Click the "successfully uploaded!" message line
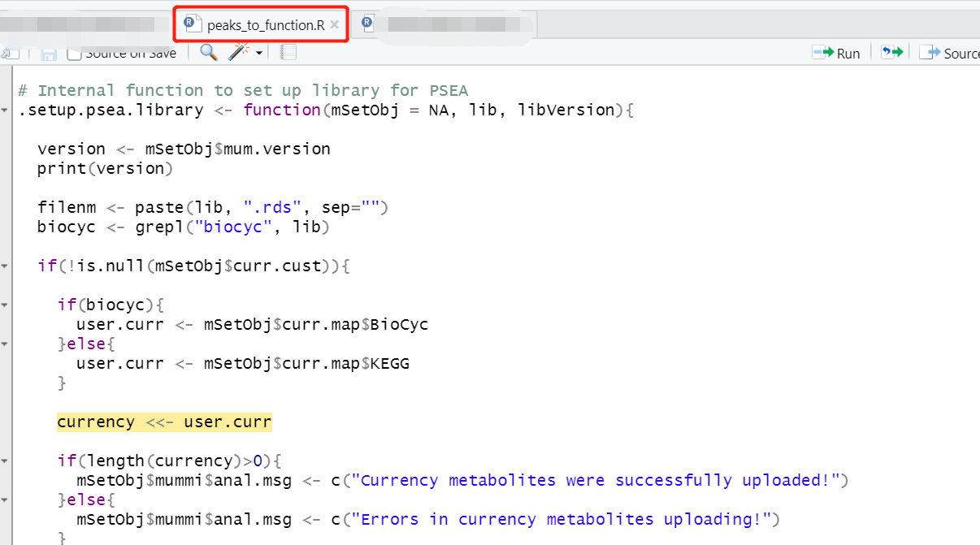The width and height of the screenshot is (980, 545). pyautogui.click(x=462, y=480)
